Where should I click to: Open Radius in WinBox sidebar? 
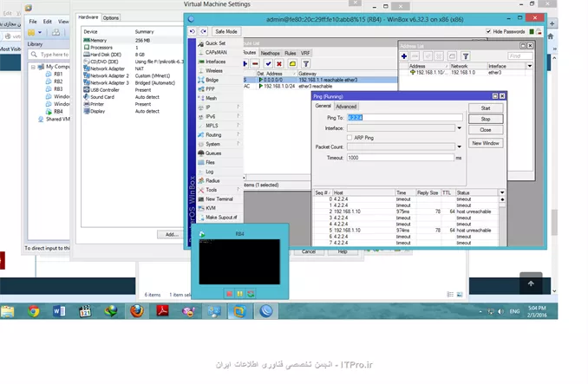click(212, 180)
